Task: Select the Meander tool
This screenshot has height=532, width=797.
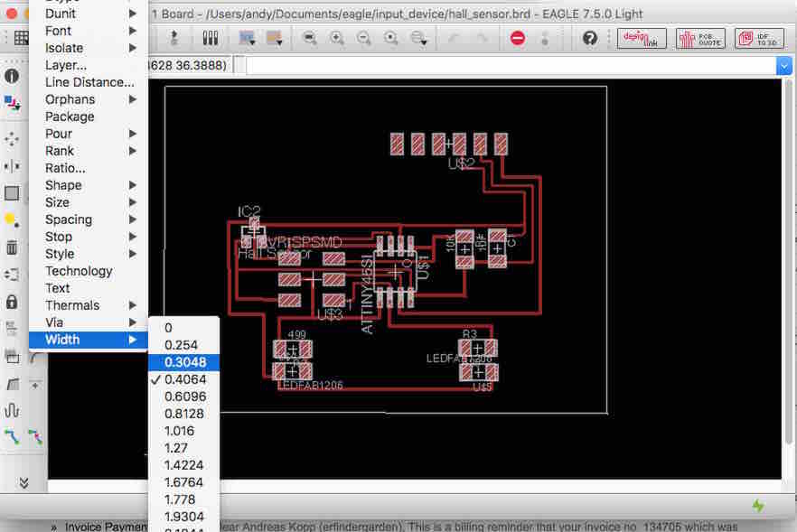Action: pyautogui.click(x=12, y=410)
